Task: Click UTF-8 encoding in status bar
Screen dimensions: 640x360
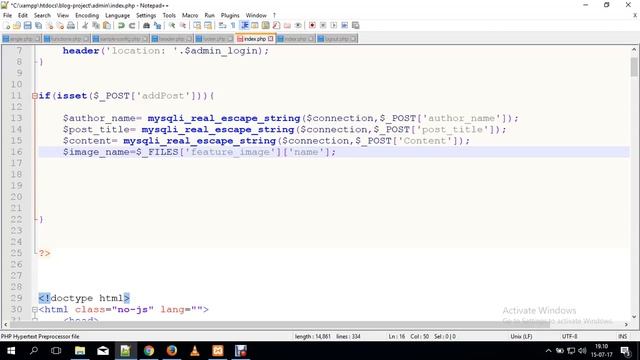Action: click(569, 336)
